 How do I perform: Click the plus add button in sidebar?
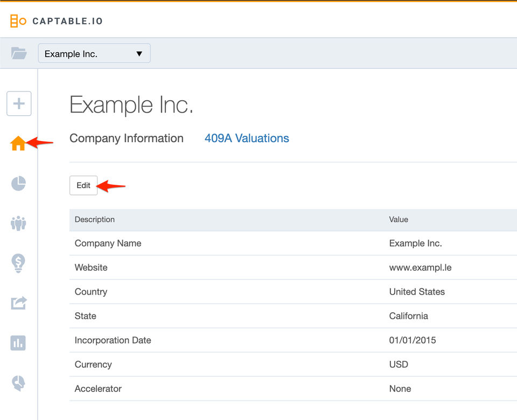click(19, 103)
